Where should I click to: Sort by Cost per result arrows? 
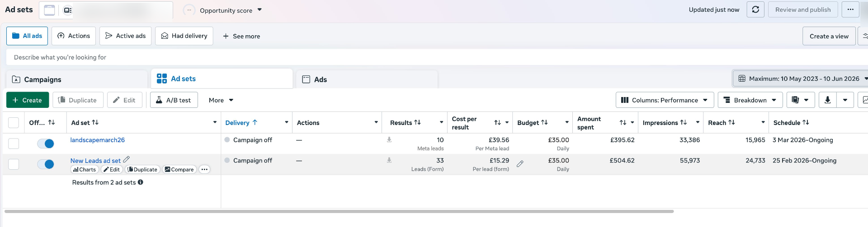point(498,123)
